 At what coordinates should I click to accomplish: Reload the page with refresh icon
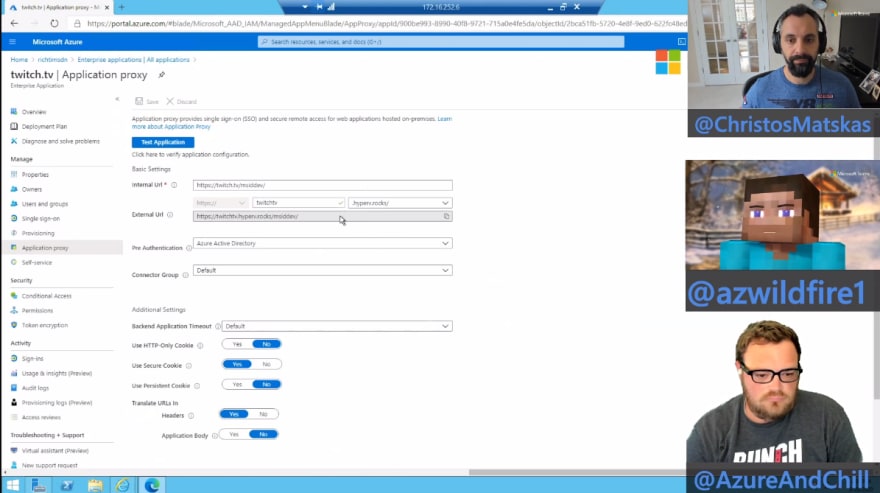(x=54, y=24)
